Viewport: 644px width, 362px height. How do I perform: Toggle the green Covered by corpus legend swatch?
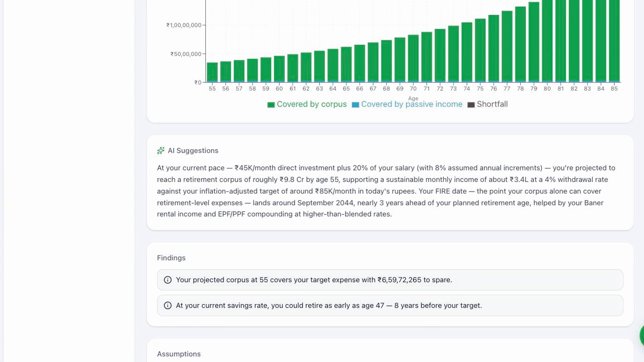pos(271,105)
